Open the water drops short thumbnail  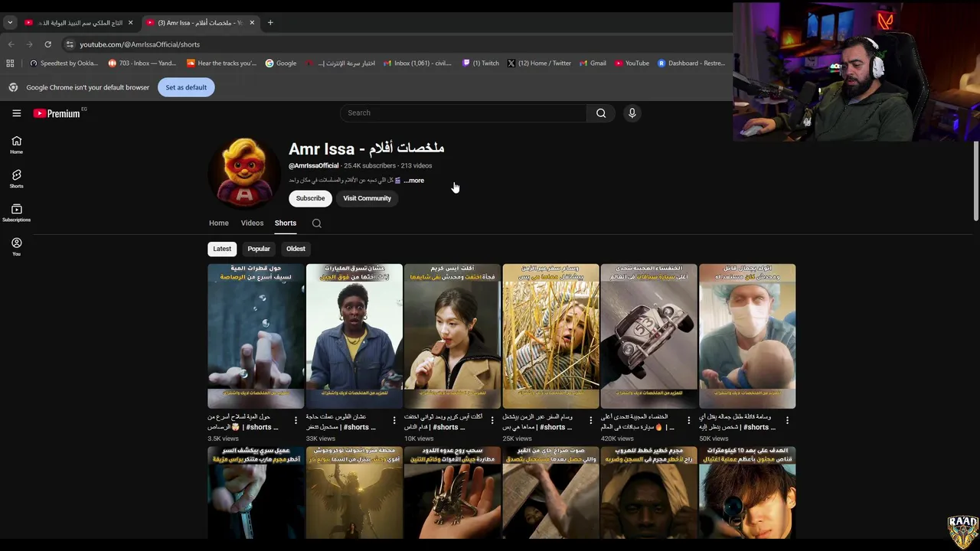[x=256, y=336]
